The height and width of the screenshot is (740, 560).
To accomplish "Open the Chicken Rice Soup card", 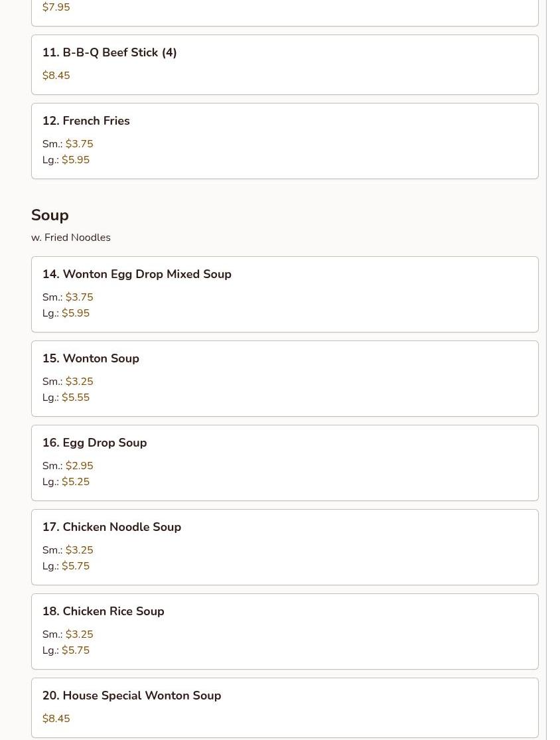I will click(285, 631).
